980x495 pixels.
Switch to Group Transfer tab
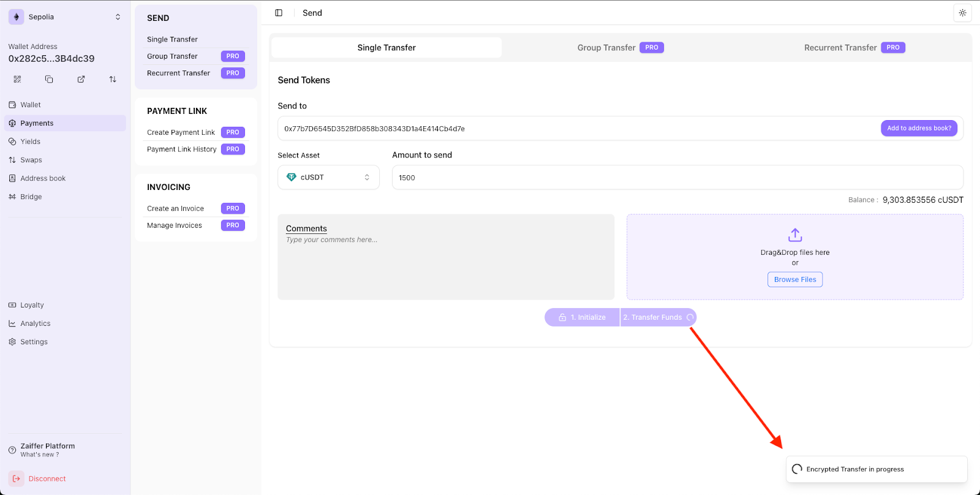(620, 48)
